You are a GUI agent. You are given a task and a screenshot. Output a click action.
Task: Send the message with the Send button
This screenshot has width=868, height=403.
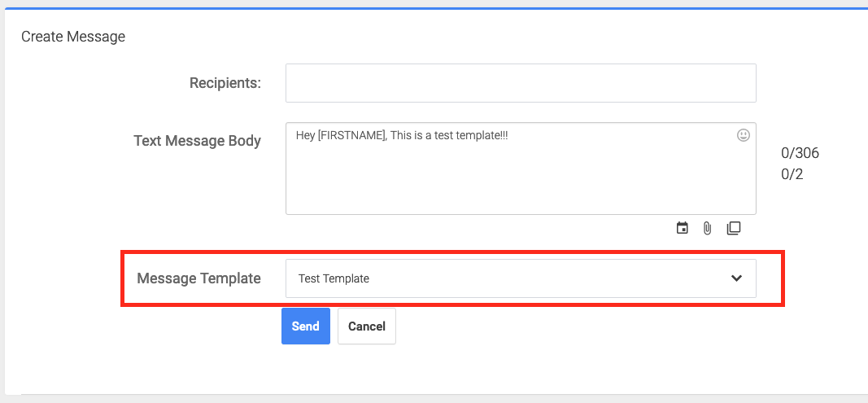(x=306, y=326)
